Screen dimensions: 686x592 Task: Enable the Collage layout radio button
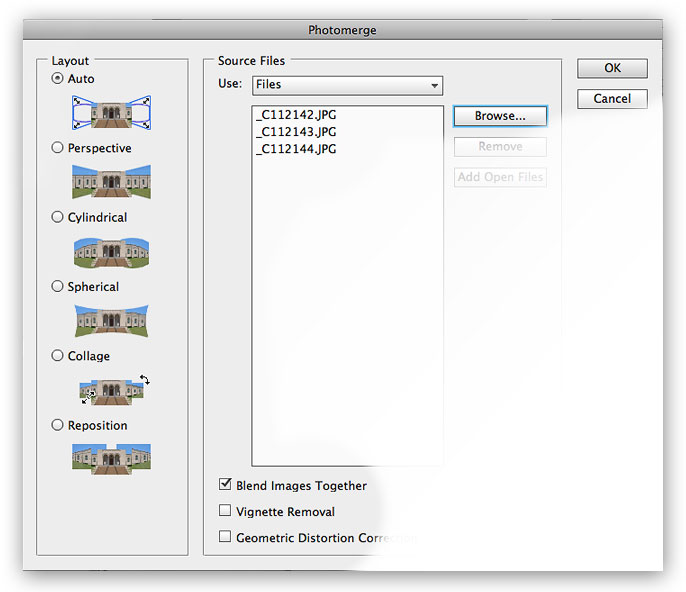(58, 356)
